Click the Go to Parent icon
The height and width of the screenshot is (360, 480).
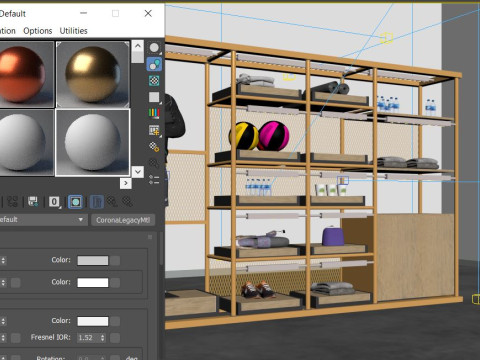point(112,202)
